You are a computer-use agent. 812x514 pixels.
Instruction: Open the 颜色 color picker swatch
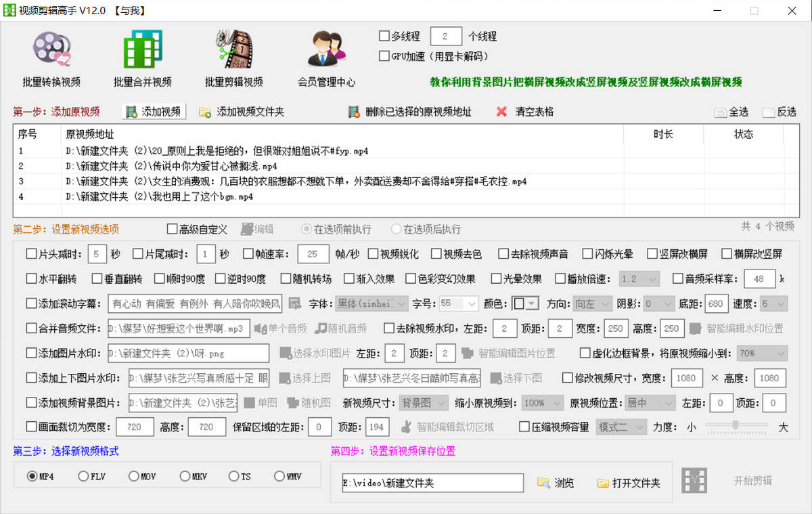tap(524, 303)
